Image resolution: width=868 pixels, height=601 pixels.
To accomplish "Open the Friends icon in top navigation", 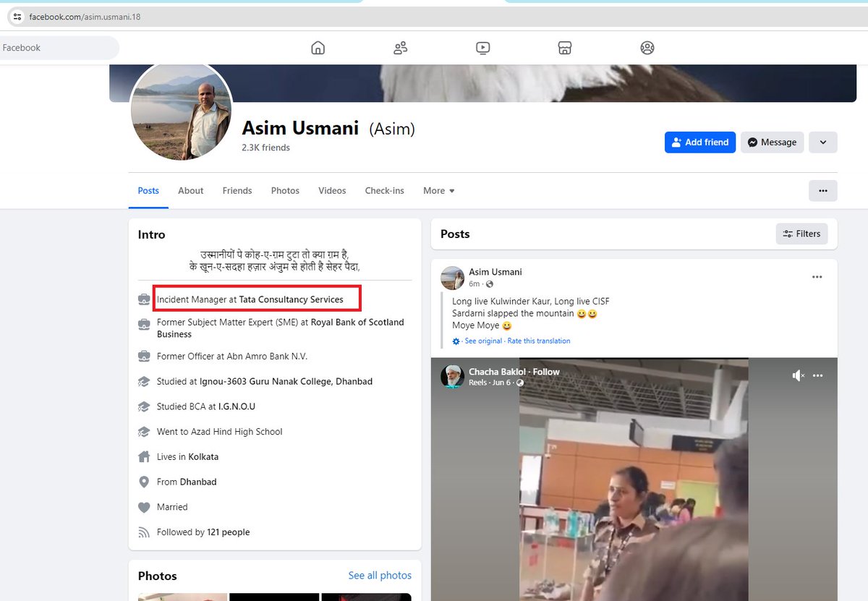I will [x=400, y=48].
